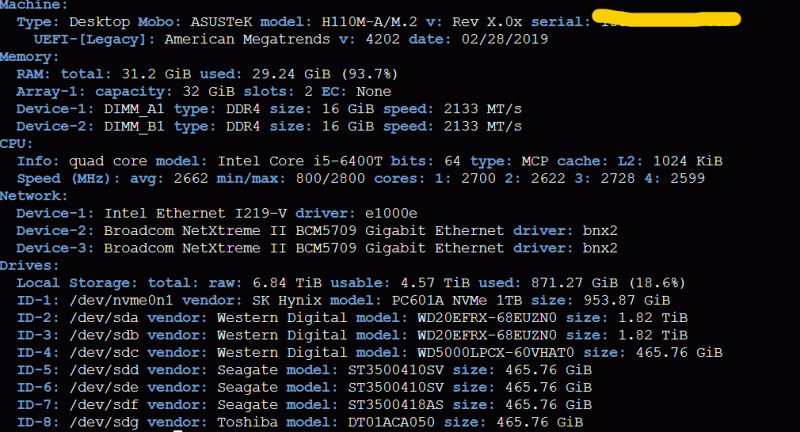Click average CPU speed 2662
Image resolution: width=800 pixels, height=432 pixels.
190,179
